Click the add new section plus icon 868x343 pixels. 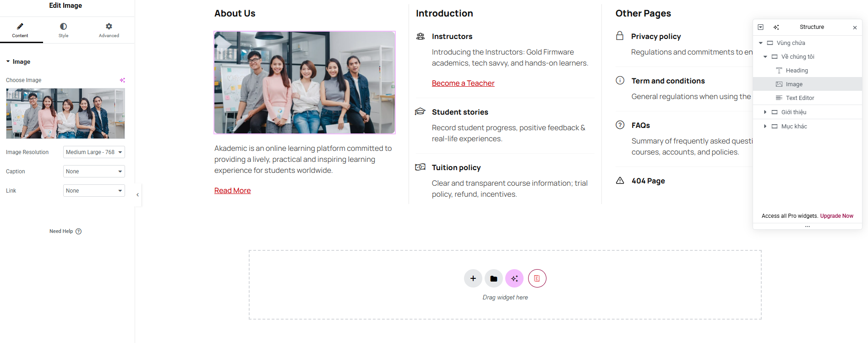pyautogui.click(x=473, y=278)
